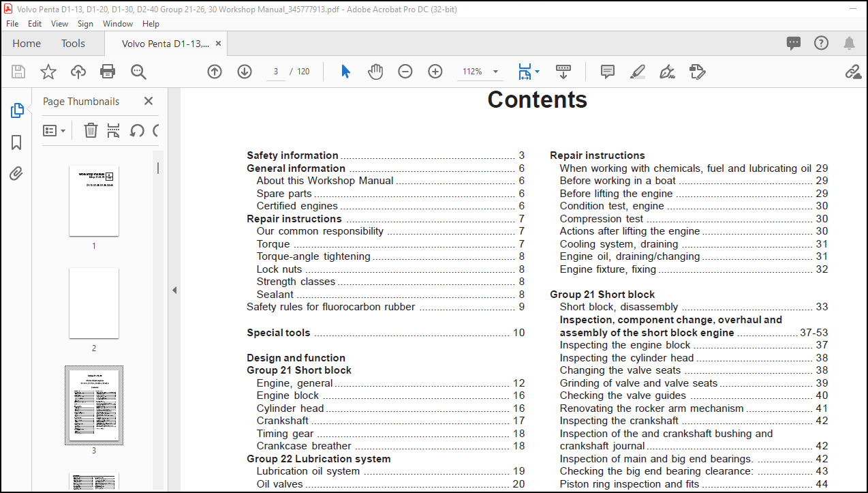Click the read mode keyboard icon
This screenshot has width=868, height=493.
(x=563, y=71)
